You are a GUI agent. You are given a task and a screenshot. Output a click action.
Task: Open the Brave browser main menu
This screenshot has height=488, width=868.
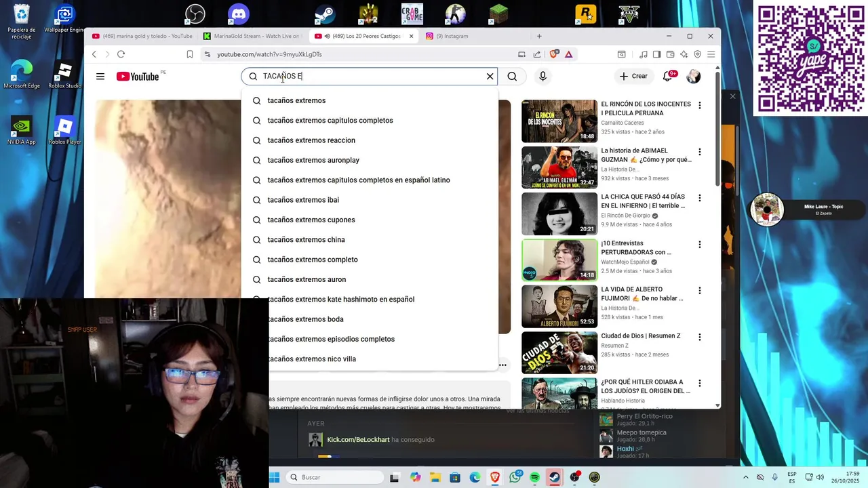click(x=711, y=54)
